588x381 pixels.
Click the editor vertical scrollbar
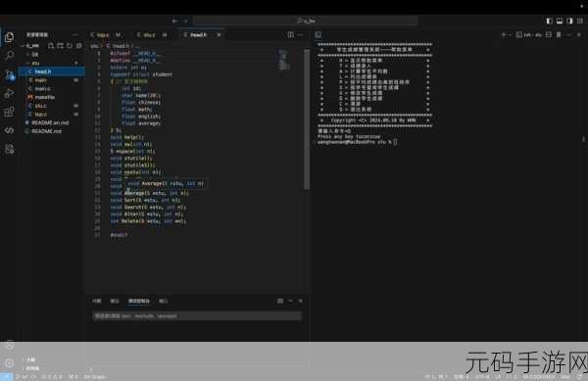[307, 119]
